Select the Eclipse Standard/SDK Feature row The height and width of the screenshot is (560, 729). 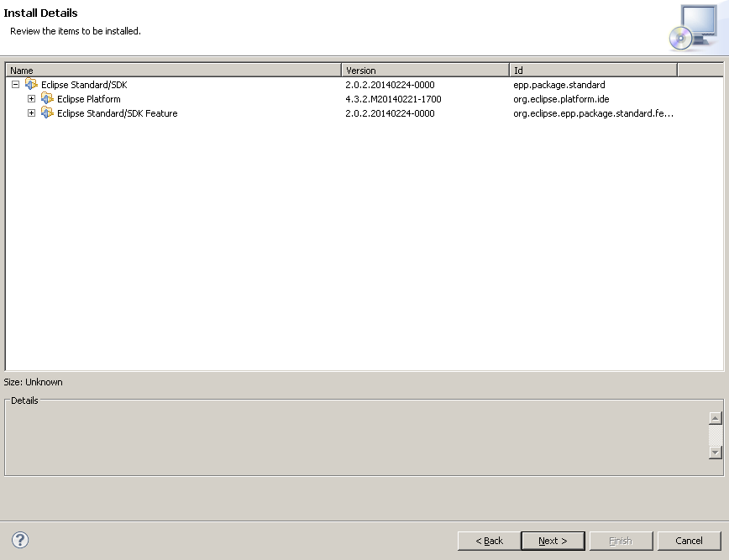[364, 113]
